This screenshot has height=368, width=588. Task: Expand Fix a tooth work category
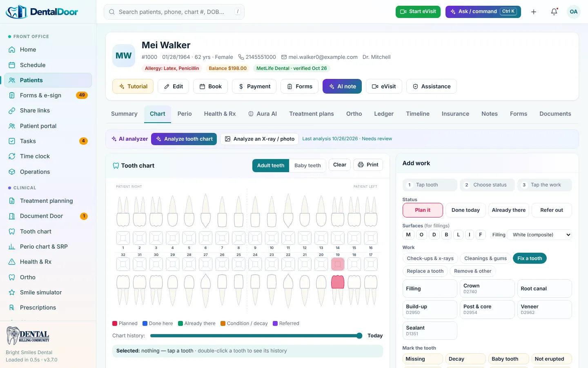point(530,258)
